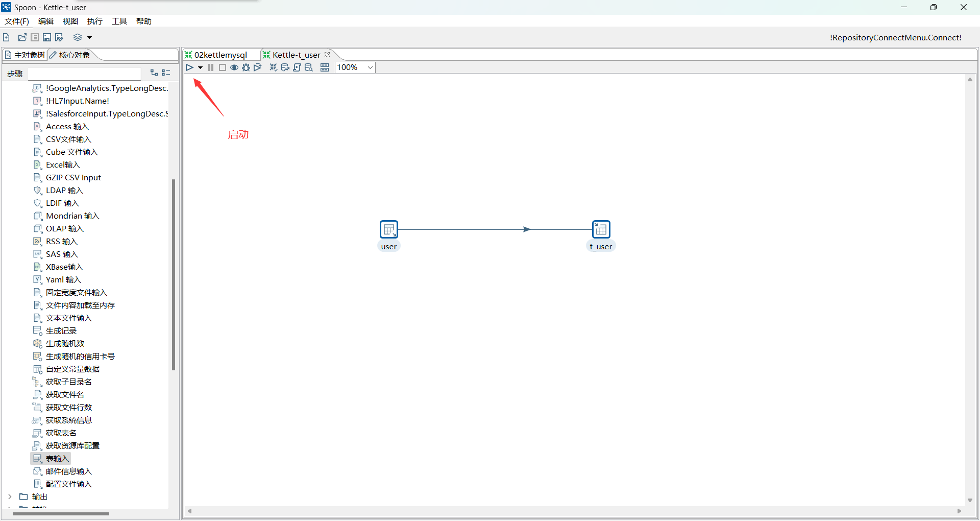Open an existing file from the toolbar

(x=22, y=37)
